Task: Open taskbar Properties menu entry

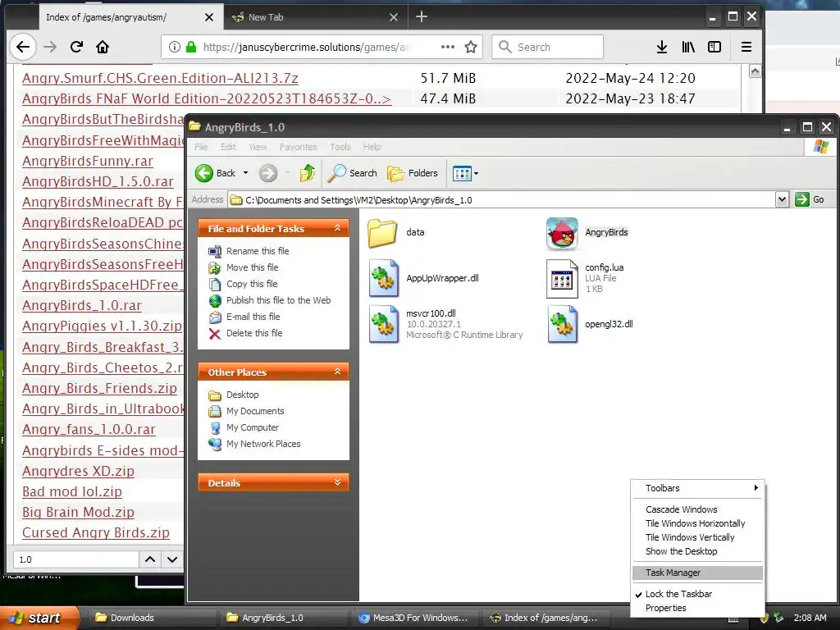Action: [x=697, y=608]
